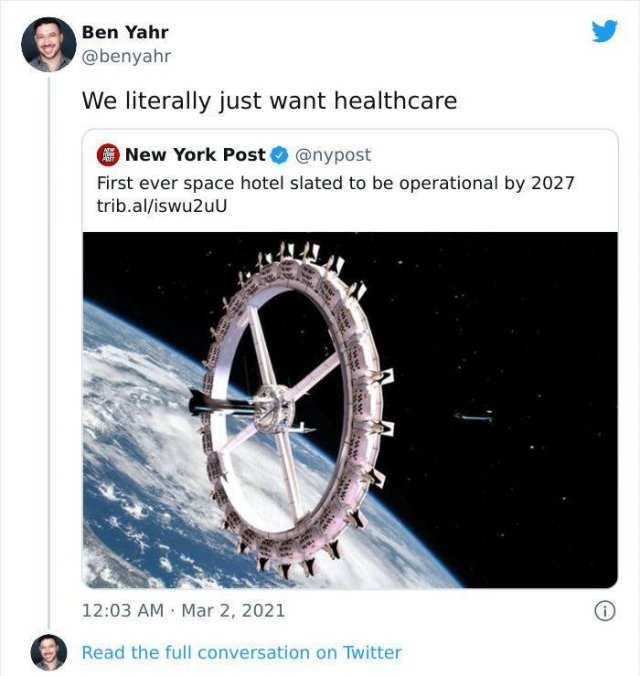Image resolution: width=640 pixels, height=676 pixels.
Task: Click the small spacecraft in the image
Action: 474,416
